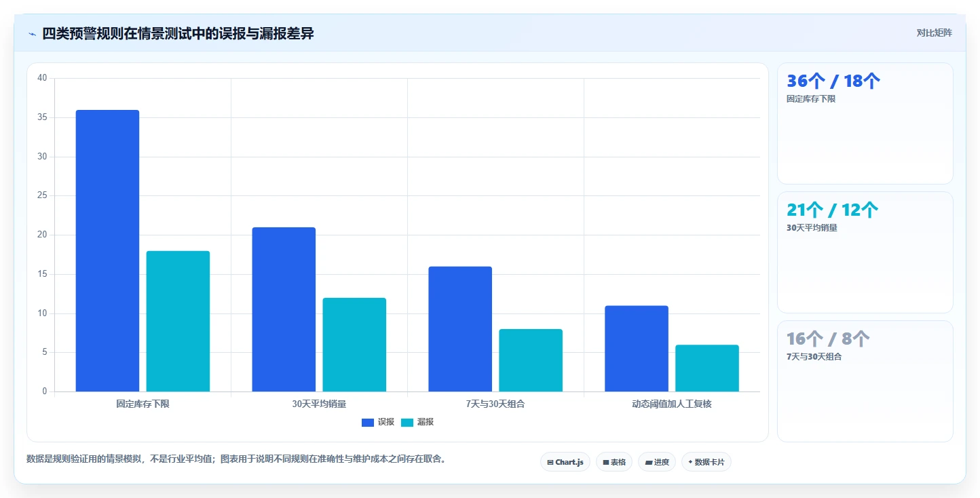Click the 误报 bar for 30天平均销量
This screenshot has width=980, height=498.
click(284, 309)
